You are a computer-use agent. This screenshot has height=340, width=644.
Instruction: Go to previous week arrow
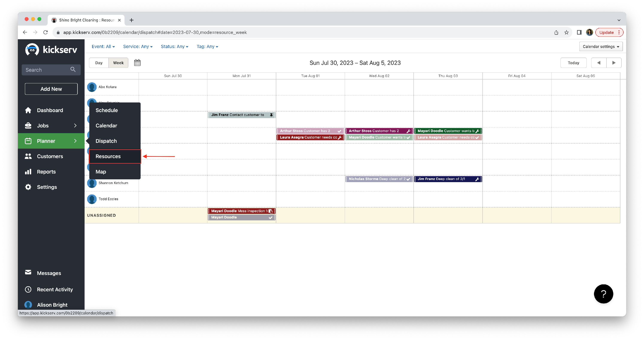598,63
